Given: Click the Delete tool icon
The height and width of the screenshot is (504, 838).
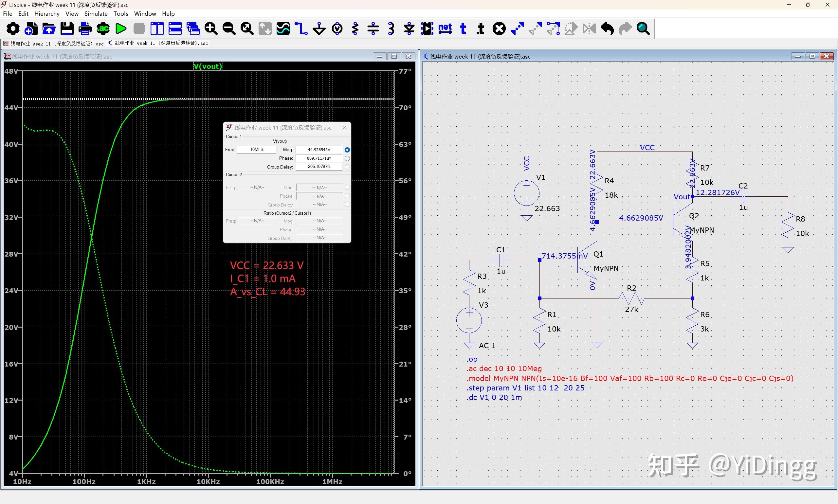Looking at the screenshot, I should point(499,29).
